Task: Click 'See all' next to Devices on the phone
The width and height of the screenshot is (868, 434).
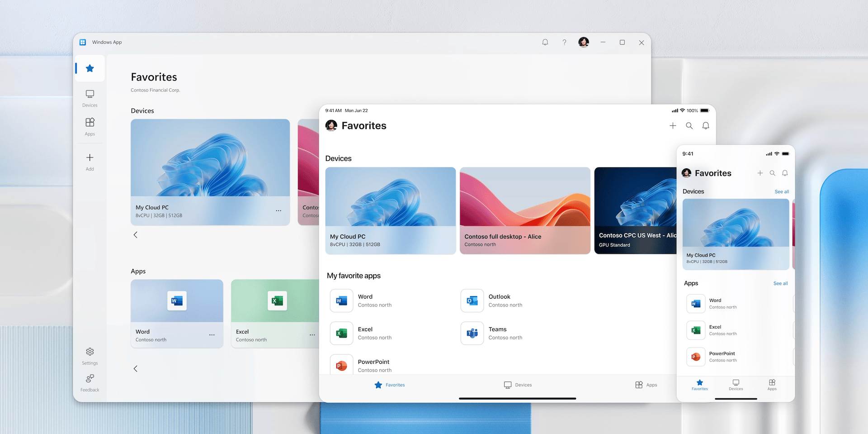Action: [x=782, y=191]
